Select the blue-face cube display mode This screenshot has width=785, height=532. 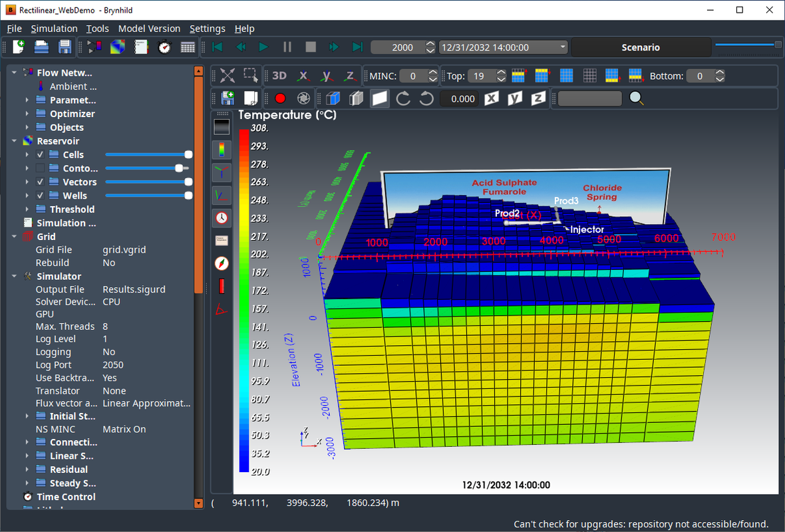333,98
